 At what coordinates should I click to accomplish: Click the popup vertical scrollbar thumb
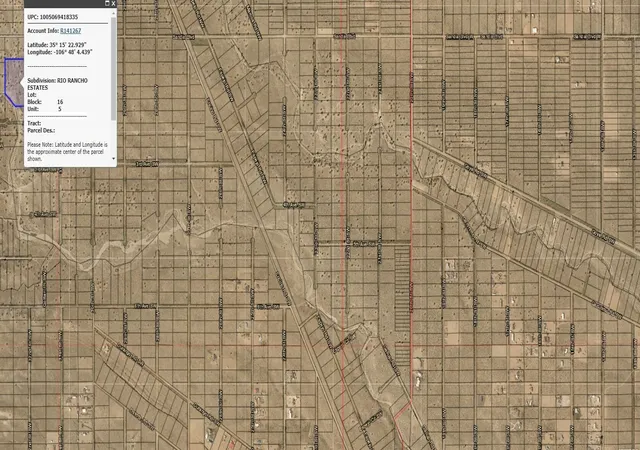coord(113,68)
